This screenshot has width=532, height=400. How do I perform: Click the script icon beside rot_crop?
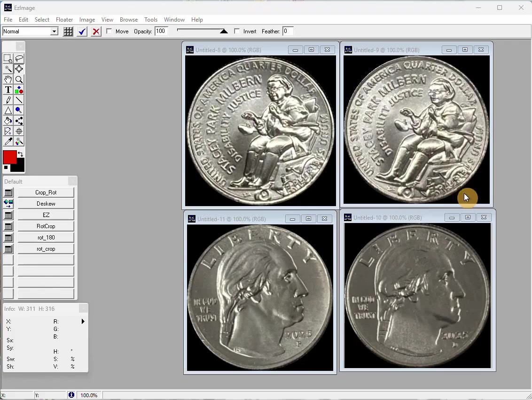click(x=8, y=249)
